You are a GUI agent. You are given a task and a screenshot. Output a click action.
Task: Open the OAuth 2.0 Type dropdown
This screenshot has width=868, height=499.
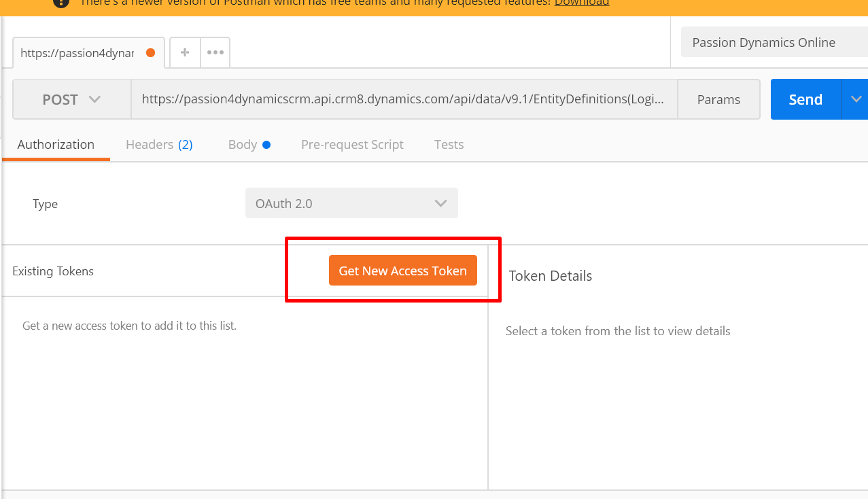(351, 203)
